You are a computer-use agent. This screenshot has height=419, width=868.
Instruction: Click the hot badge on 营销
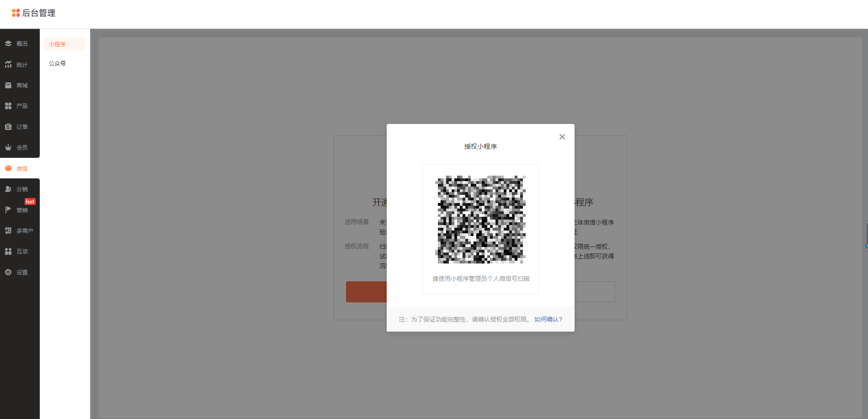30,202
